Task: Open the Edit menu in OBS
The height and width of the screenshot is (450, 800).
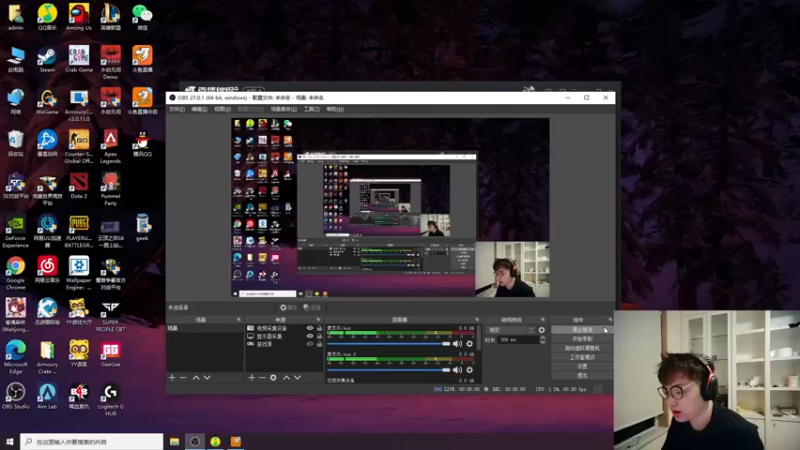Action: tap(199, 109)
